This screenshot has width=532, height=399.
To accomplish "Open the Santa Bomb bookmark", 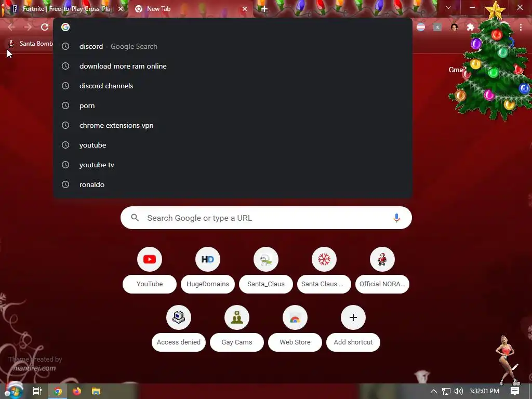I will [x=31, y=44].
